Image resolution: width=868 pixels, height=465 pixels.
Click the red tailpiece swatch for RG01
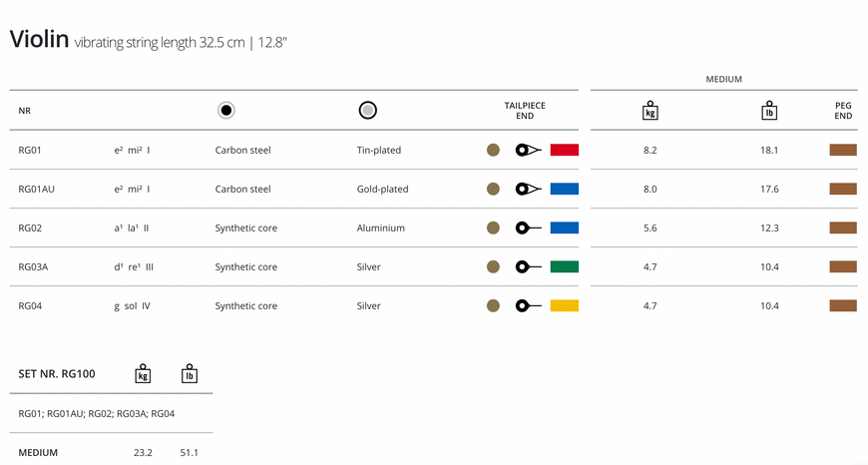pos(564,150)
